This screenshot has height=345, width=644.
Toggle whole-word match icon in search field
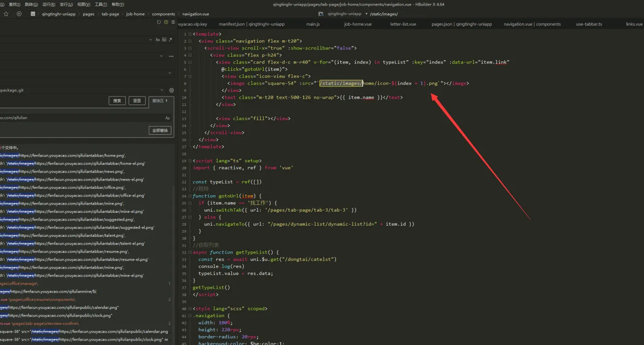(x=164, y=40)
